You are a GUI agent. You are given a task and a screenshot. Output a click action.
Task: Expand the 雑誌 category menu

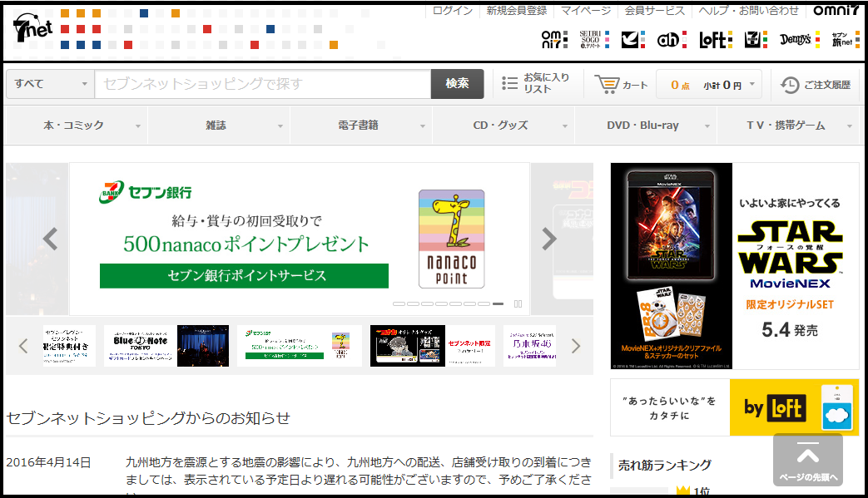pyautogui.click(x=219, y=126)
